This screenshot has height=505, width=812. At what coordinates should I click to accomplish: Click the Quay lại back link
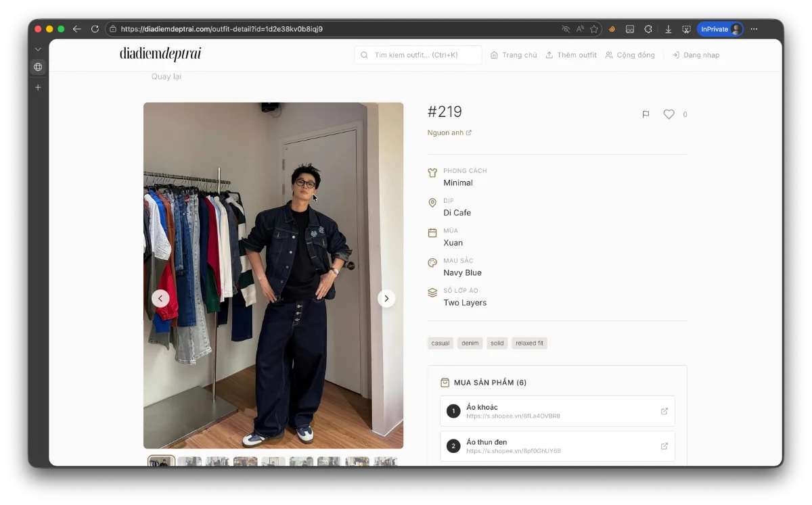[166, 76]
